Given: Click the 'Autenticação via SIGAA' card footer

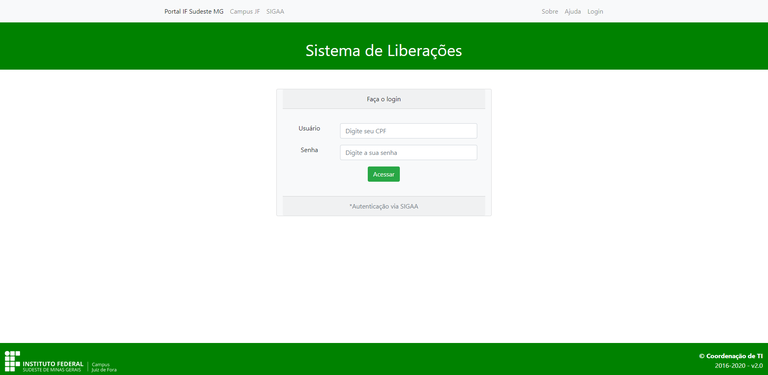Looking at the screenshot, I should tap(384, 206).
